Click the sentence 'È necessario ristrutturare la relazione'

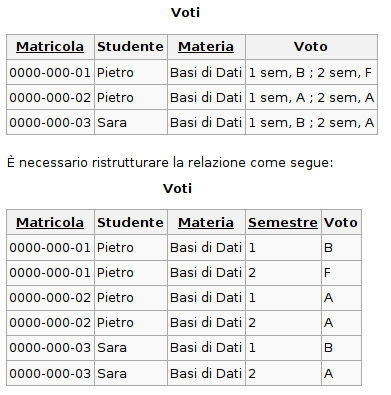tap(127, 163)
